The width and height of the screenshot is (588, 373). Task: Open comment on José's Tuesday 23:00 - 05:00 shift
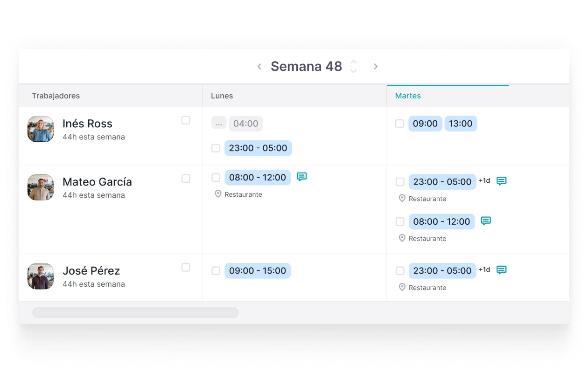click(501, 270)
